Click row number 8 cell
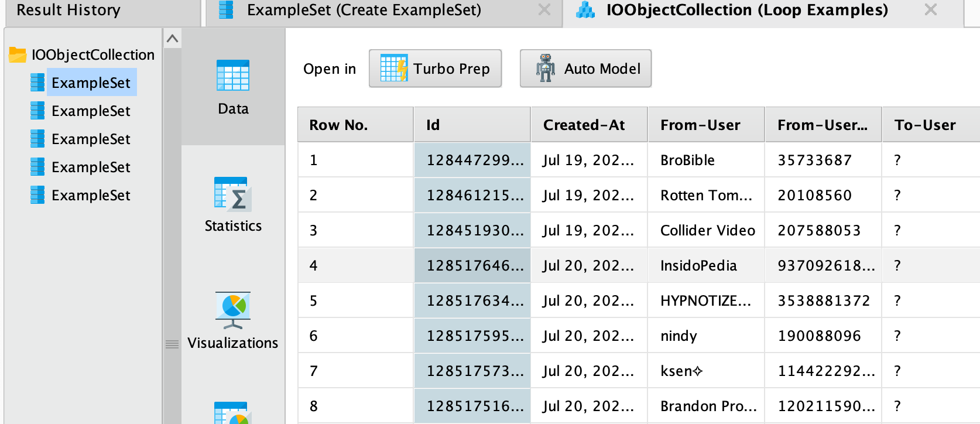 [x=355, y=406]
